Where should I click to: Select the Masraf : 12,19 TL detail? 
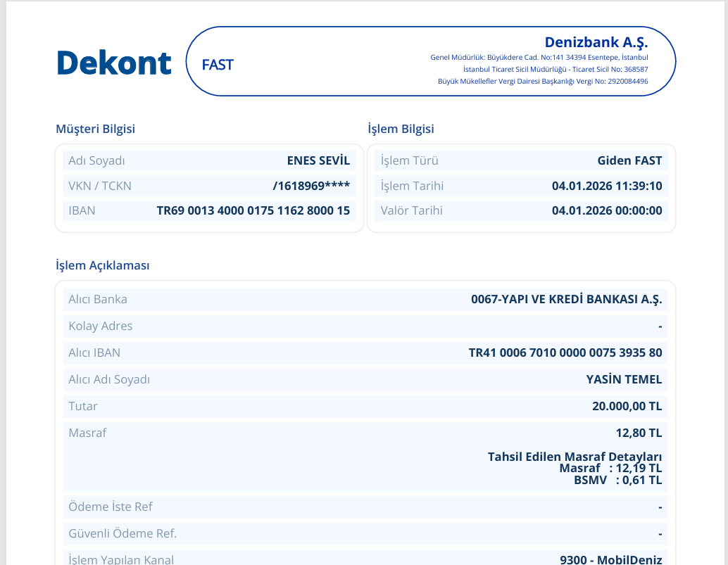[610, 468]
